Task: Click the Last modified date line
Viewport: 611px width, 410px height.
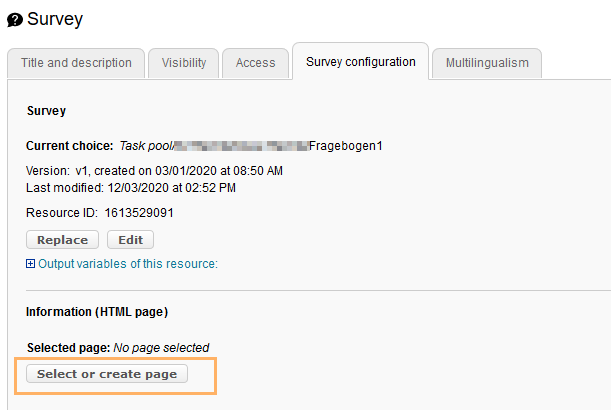Action: [x=130, y=187]
